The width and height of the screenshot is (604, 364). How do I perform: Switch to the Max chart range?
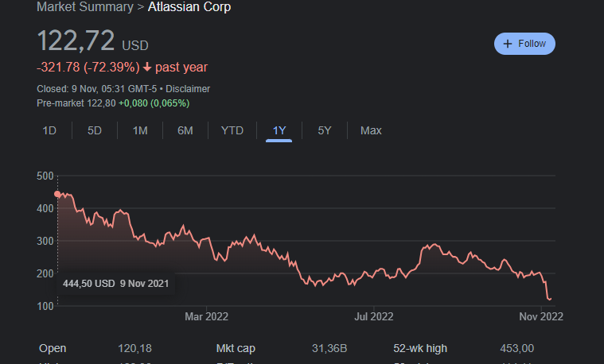[371, 131]
